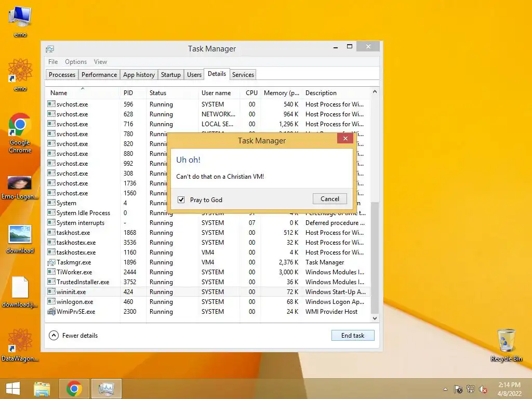The height and width of the screenshot is (399, 532).
Task: Click the process list vertical scrollbar thumb
Action: pyautogui.click(x=375, y=258)
